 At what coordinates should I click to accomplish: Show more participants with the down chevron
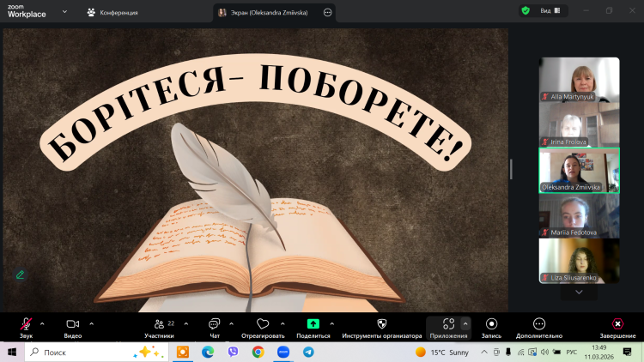(x=579, y=293)
